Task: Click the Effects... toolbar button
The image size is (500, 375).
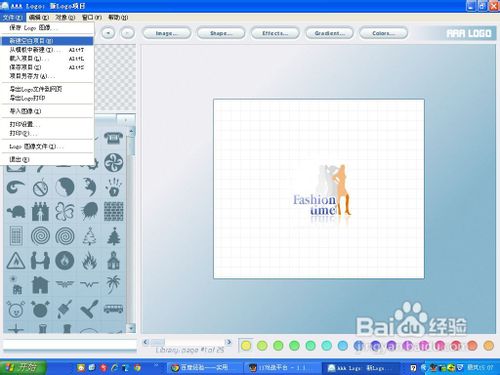Action: coord(275,33)
